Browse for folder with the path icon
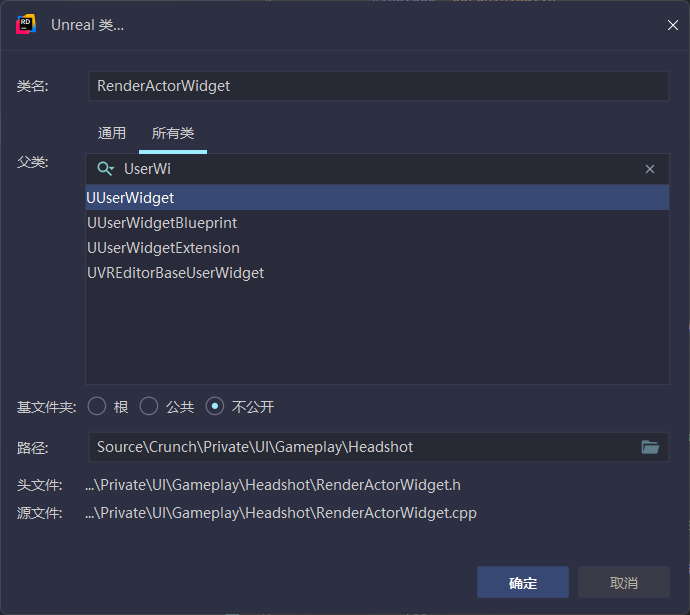The width and height of the screenshot is (690, 615). tap(650, 447)
